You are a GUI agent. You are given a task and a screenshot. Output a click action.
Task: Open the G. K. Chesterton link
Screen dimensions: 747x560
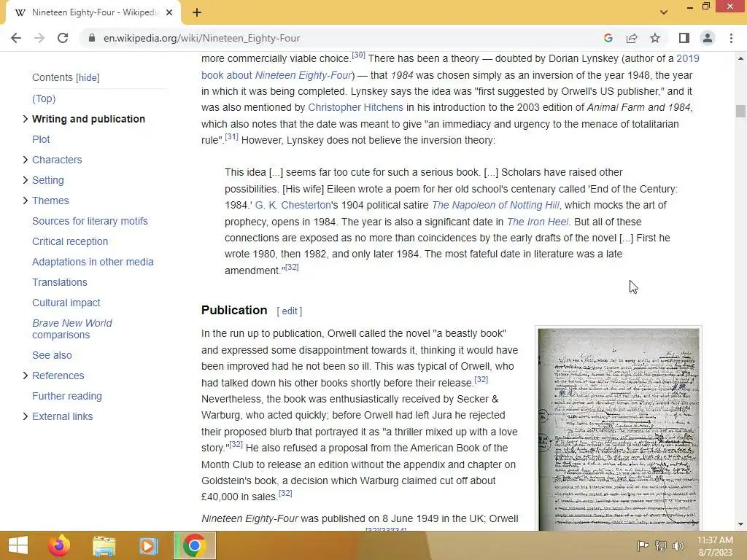tap(293, 205)
